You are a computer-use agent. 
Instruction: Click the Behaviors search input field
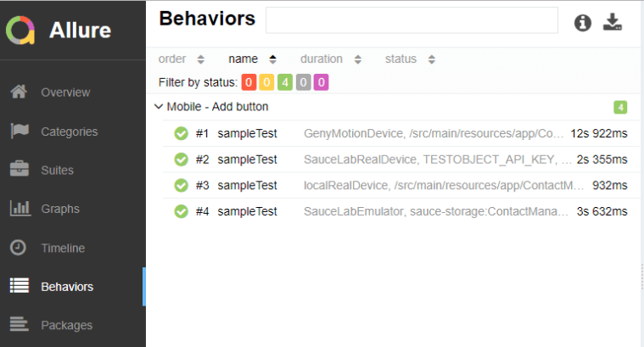click(412, 20)
